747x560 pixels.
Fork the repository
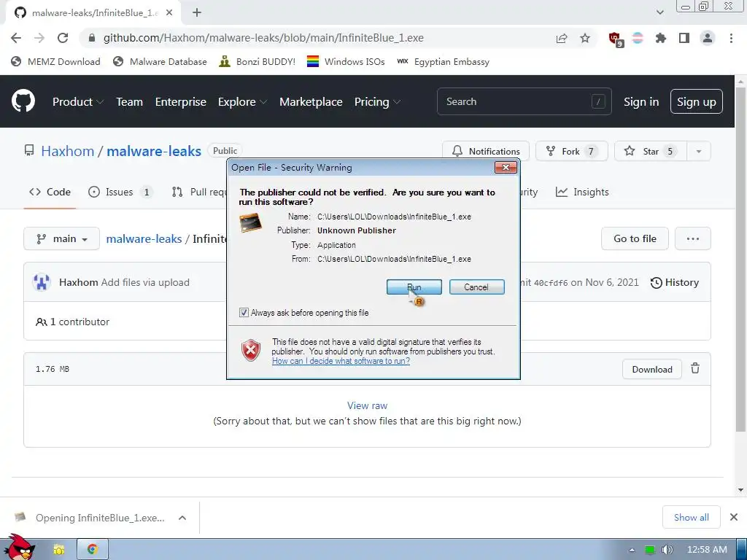572,151
